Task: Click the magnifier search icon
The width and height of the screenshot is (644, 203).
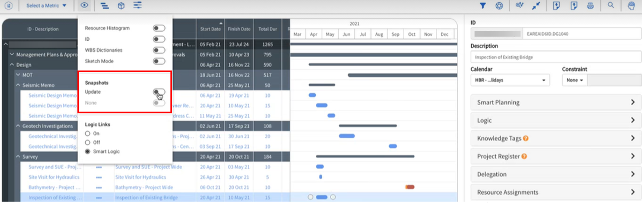Action: pyautogui.click(x=611, y=5)
